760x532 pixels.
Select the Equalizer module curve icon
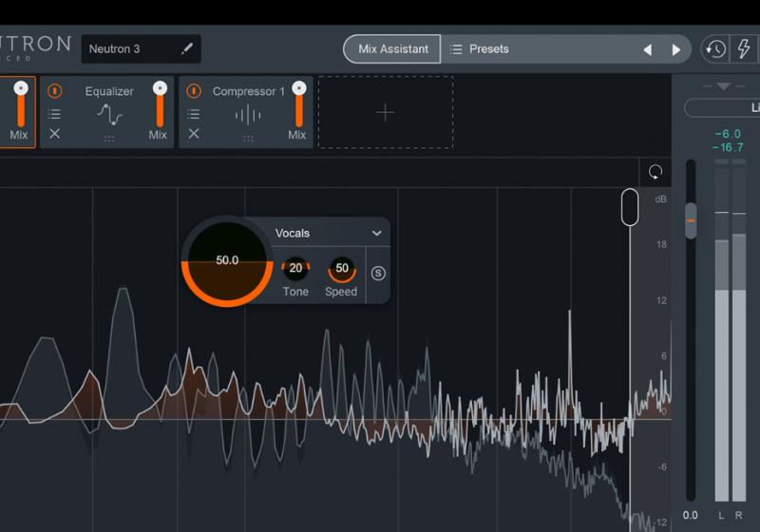pos(109,115)
